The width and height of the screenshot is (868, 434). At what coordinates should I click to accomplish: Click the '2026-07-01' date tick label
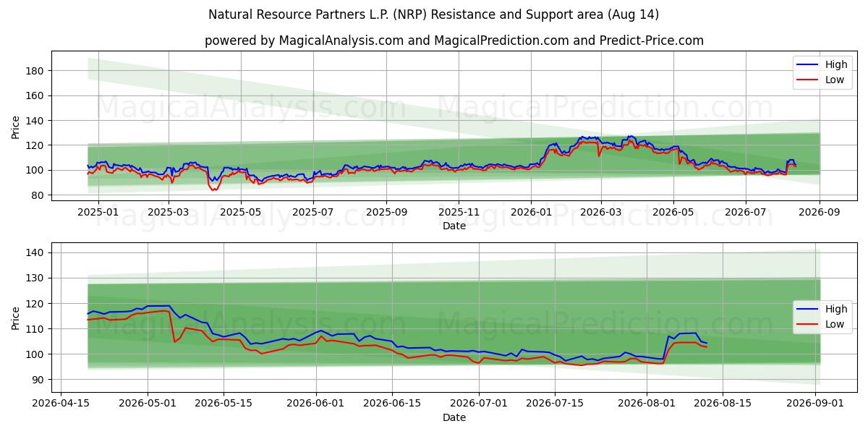coord(479,404)
